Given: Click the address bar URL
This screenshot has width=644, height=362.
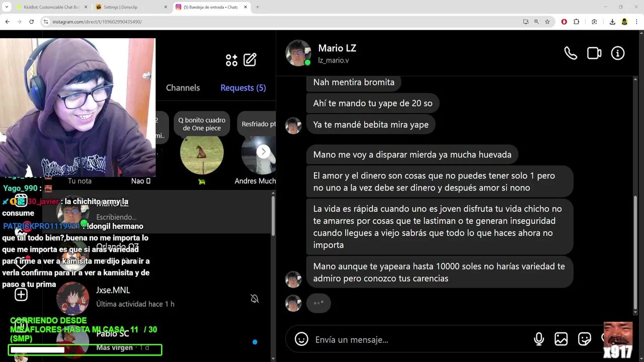Looking at the screenshot, I should pos(97,22).
